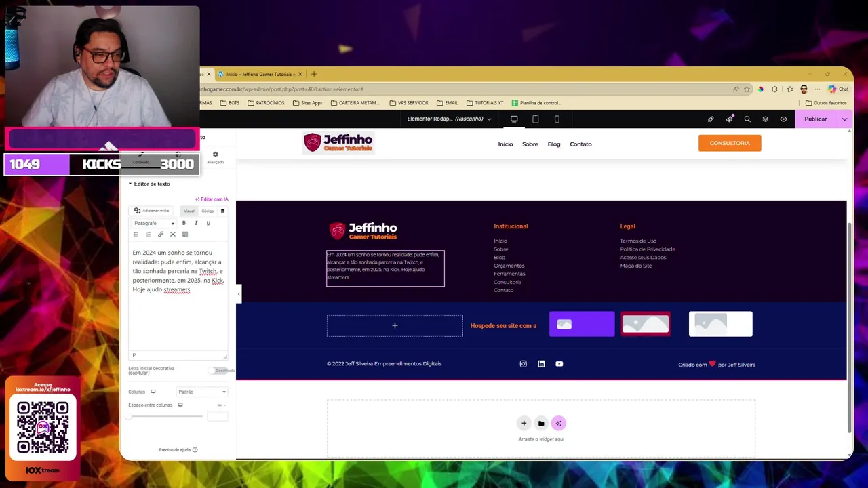The width and height of the screenshot is (868, 488).
Task: Open LinkedIn footer icon
Action: point(541,364)
